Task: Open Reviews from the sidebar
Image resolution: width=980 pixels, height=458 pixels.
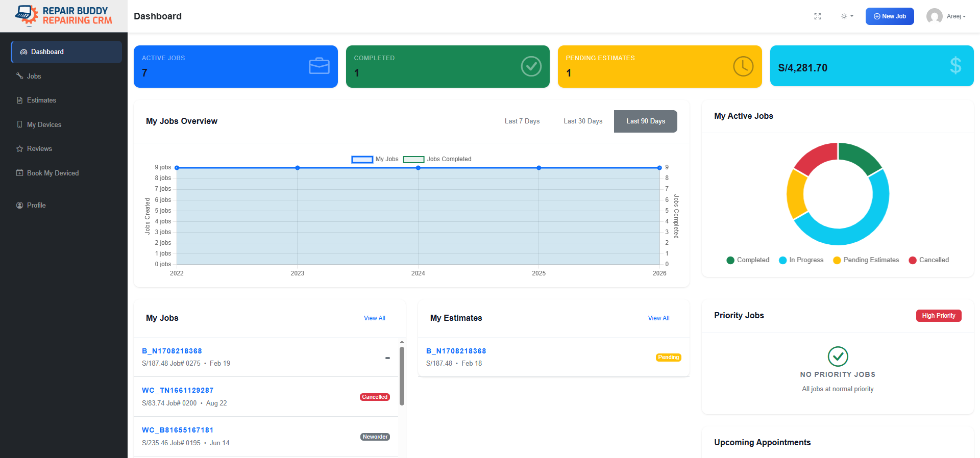Action: click(x=39, y=149)
